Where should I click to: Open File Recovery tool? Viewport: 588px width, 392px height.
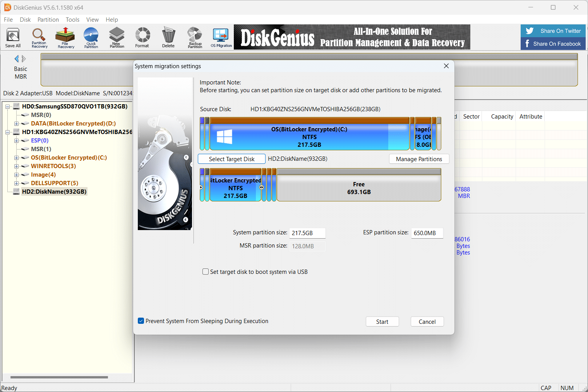65,37
